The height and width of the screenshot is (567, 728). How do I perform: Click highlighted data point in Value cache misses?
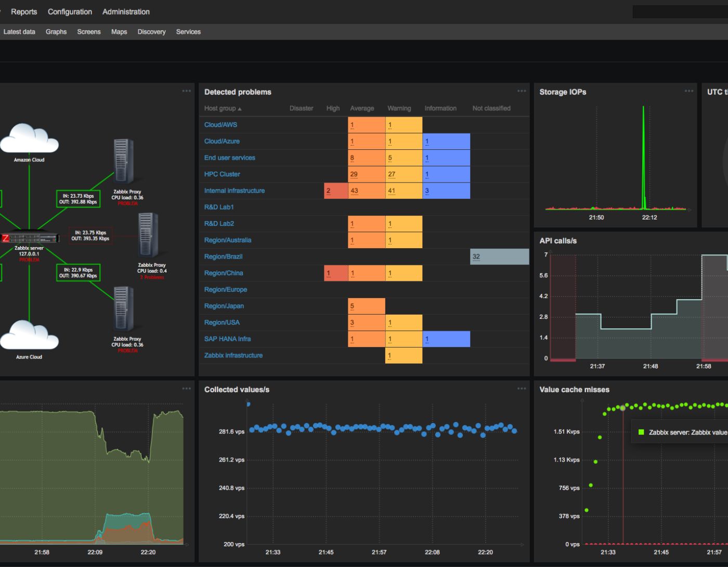622,408
